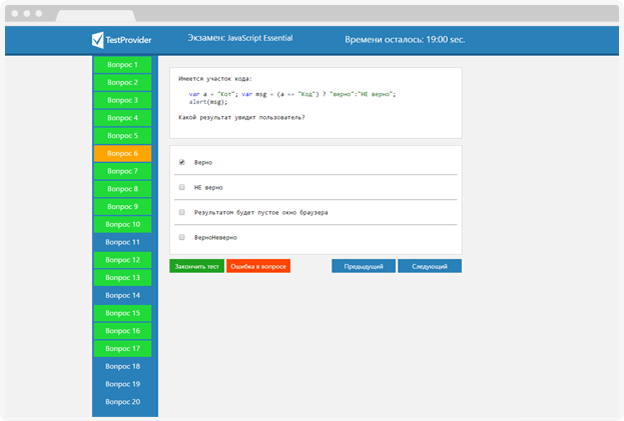Switch to 'Вопрос 20' at list bottom
Image resolution: width=624 pixels, height=421 pixels.
(x=122, y=402)
